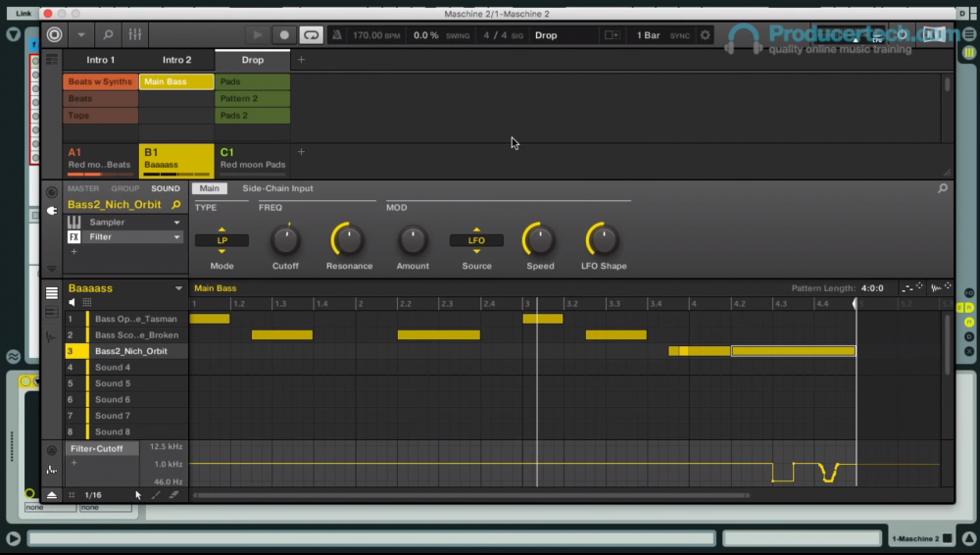Add an automation lane with plus
The width and height of the screenshot is (980, 555).
tap(73, 463)
